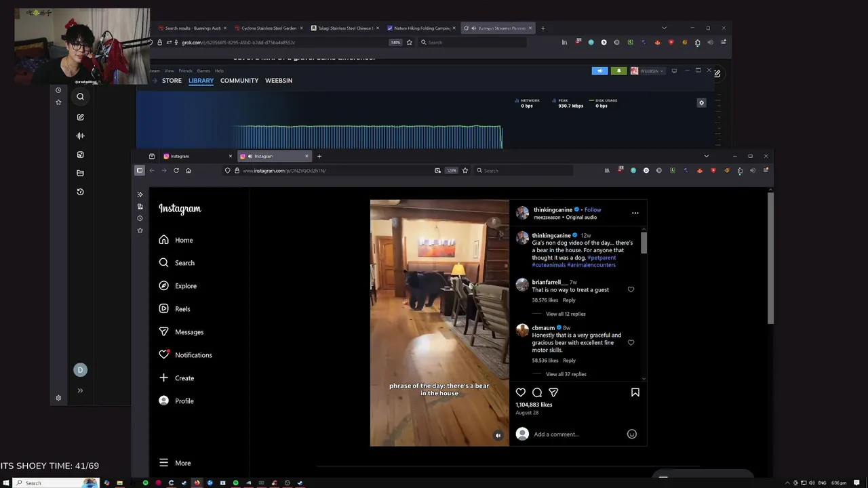
Task: Open Firefox from the taskbar
Action: click(197, 483)
